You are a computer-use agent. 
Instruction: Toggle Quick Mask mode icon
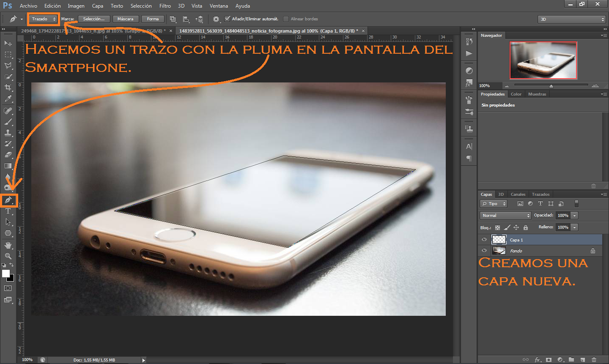click(x=8, y=288)
